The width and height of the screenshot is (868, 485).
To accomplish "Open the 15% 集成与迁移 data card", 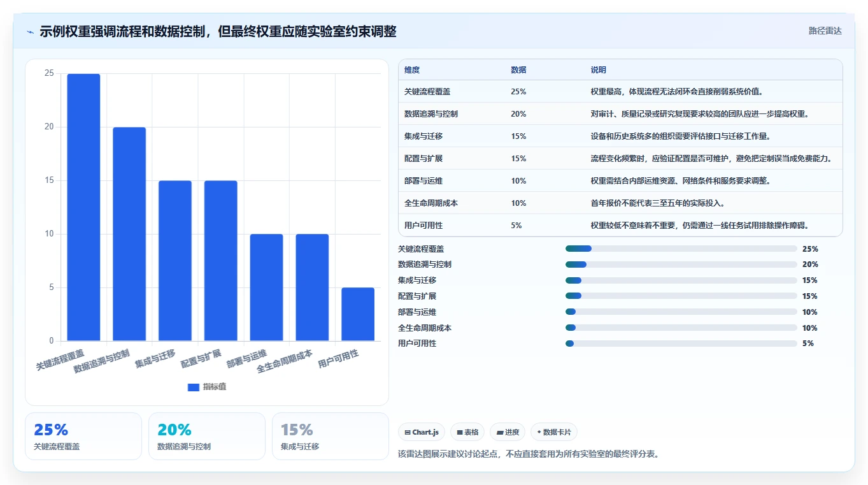I will [330, 436].
